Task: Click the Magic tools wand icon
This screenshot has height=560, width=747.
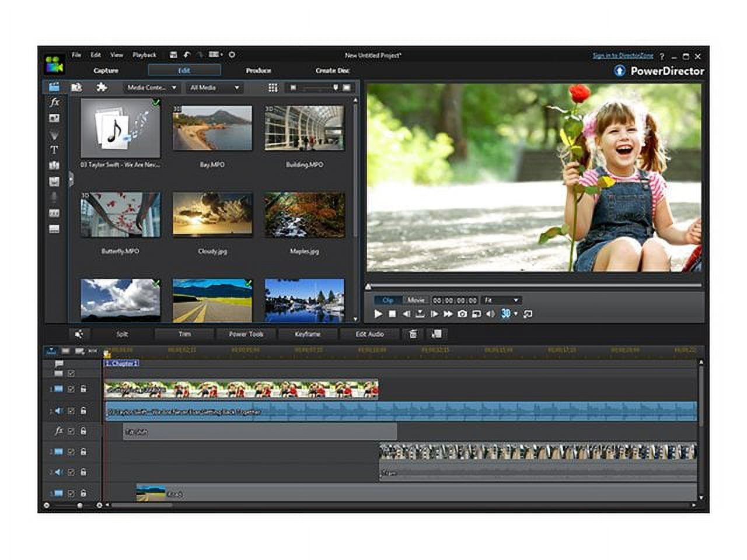Action: click(x=79, y=334)
